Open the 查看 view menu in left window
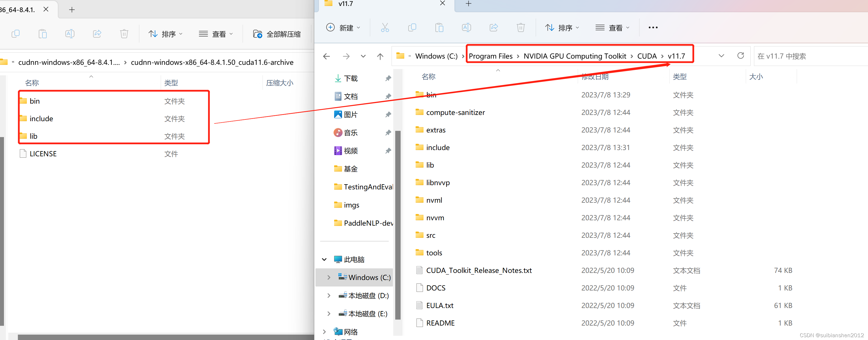The height and width of the screenshot is (340, 868). pyautogui.click(x=216, y=34)
